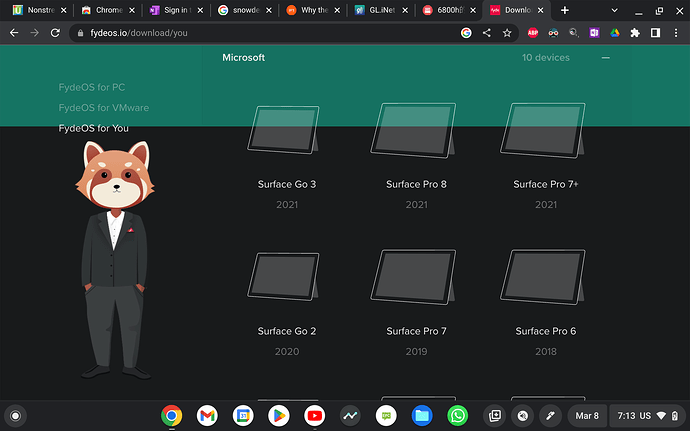Bookmark this page with the star icon

click(507, 33)
